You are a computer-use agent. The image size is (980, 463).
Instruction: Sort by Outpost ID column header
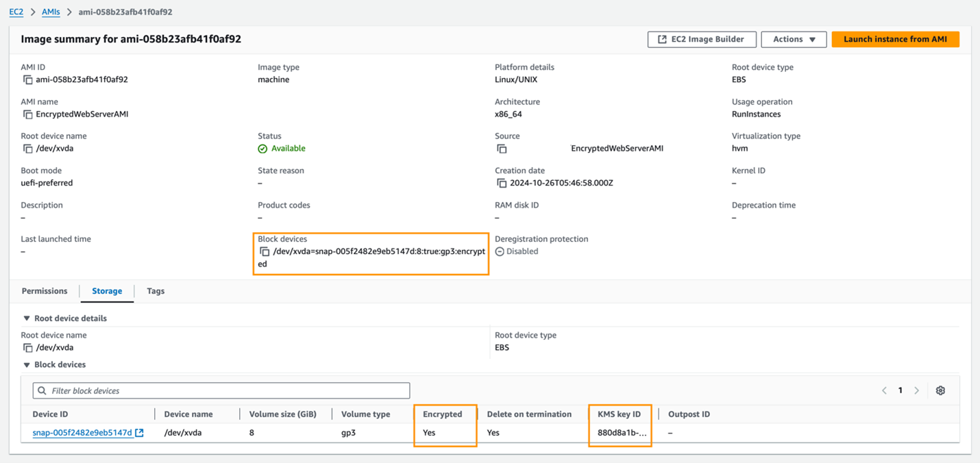click(x=689, y=414)
